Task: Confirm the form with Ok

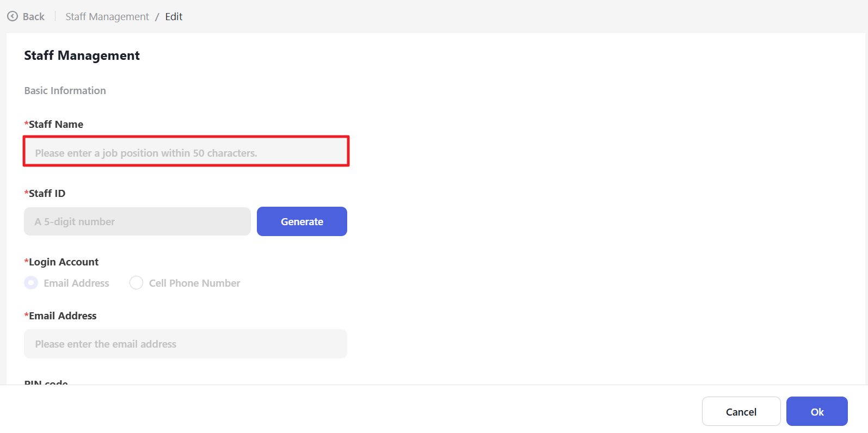Action: pos(816,412)
